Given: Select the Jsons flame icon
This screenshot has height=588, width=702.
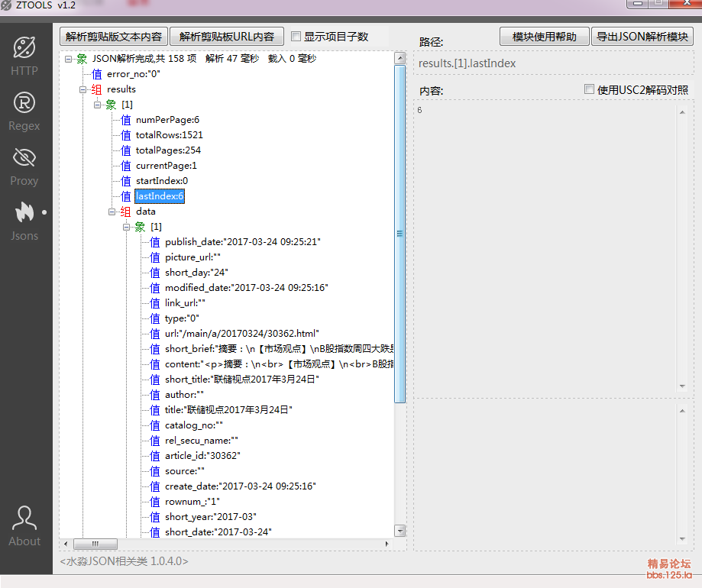Looking at the screenshot, I should [x=24, y=212].
